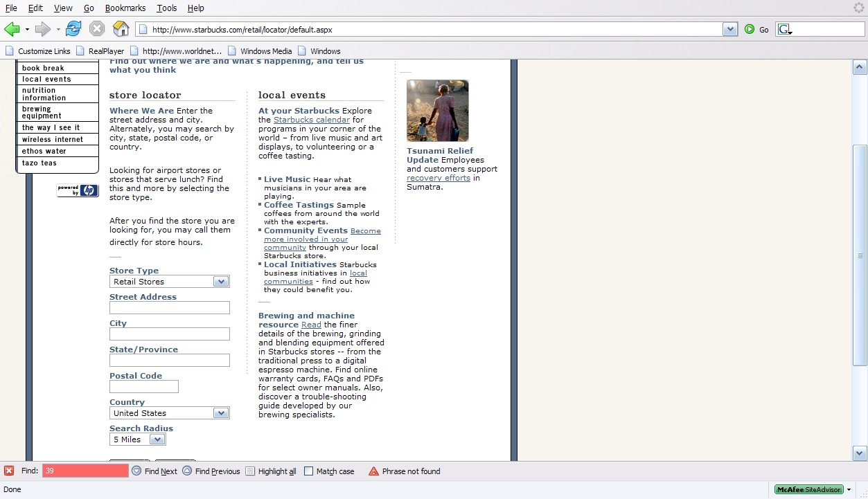Open the Google search engine icon
The image size is (868, 499).
coord(784,30)
